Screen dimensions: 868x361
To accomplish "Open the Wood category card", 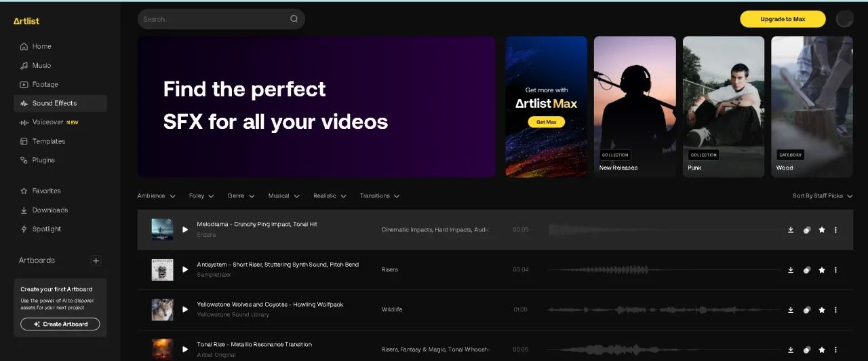I will (x=812, y=107).
